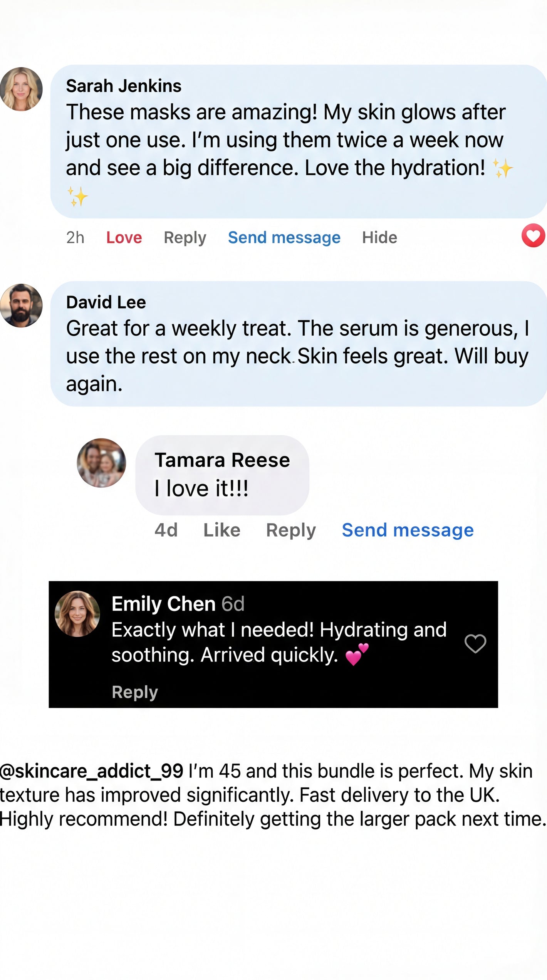Viewport: 547px width, 980px height.
Task: Open the Emily Chen name link
Action: [163, 604]
